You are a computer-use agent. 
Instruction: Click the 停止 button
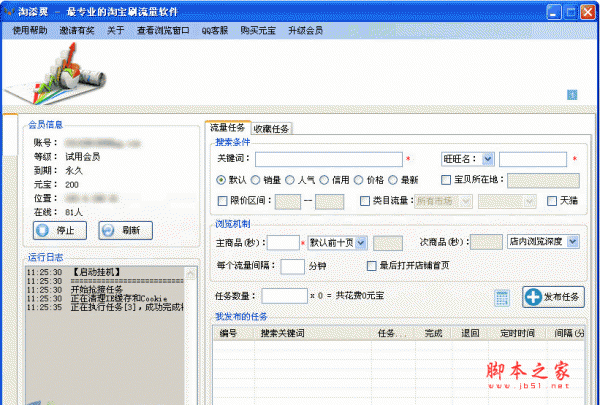pos(60,230)
